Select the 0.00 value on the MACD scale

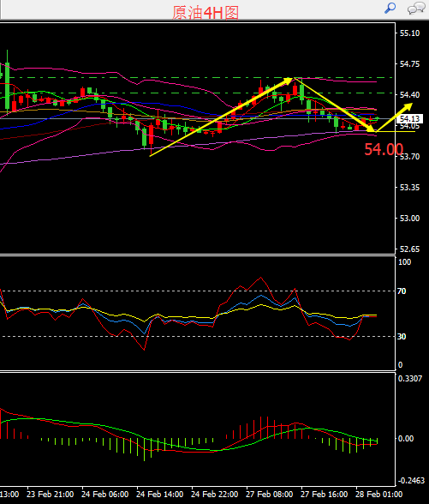click(x=406, y=439)
